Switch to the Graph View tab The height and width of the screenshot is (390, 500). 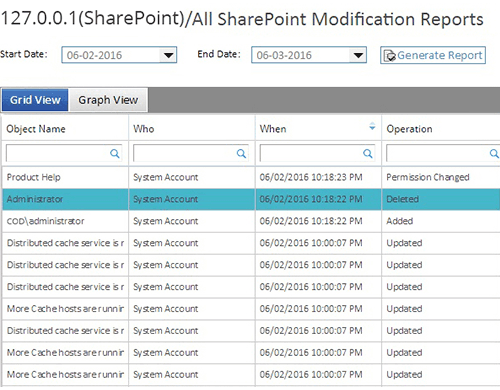pos(108,100)
